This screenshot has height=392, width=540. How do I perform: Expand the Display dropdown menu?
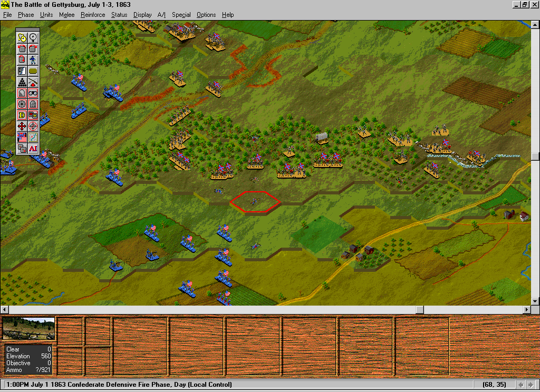pyautogui.click(x=142, y=15)
